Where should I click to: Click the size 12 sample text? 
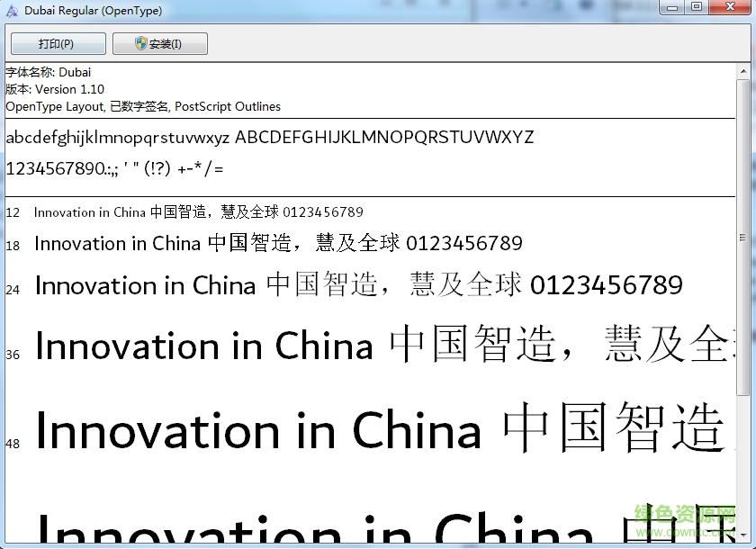(x=198, y=212)
